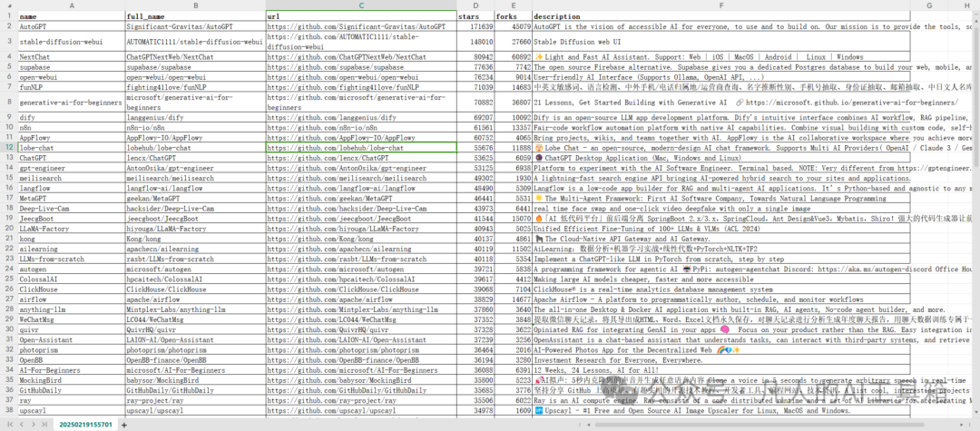Select the 'langflow-ai/langflow' full_name cell
Viewport: 980px width, 431px height.
(195, 188)
